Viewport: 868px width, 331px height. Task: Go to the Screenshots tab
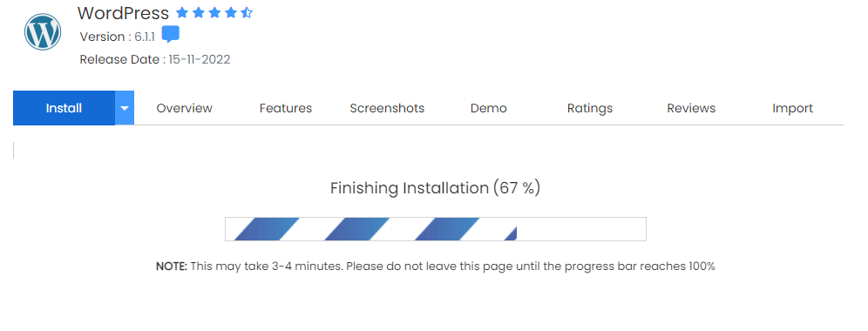[387, 108]
